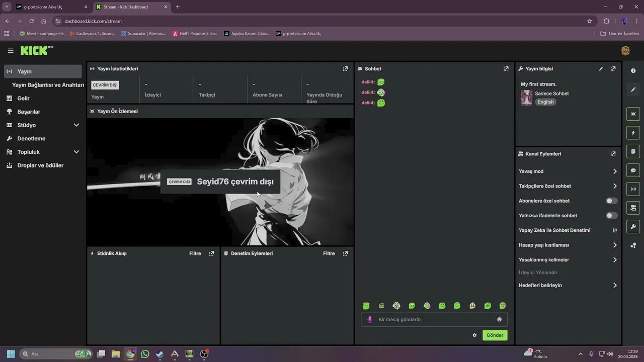Pop out the Etkinlik Akışı panel

[211, 253]
